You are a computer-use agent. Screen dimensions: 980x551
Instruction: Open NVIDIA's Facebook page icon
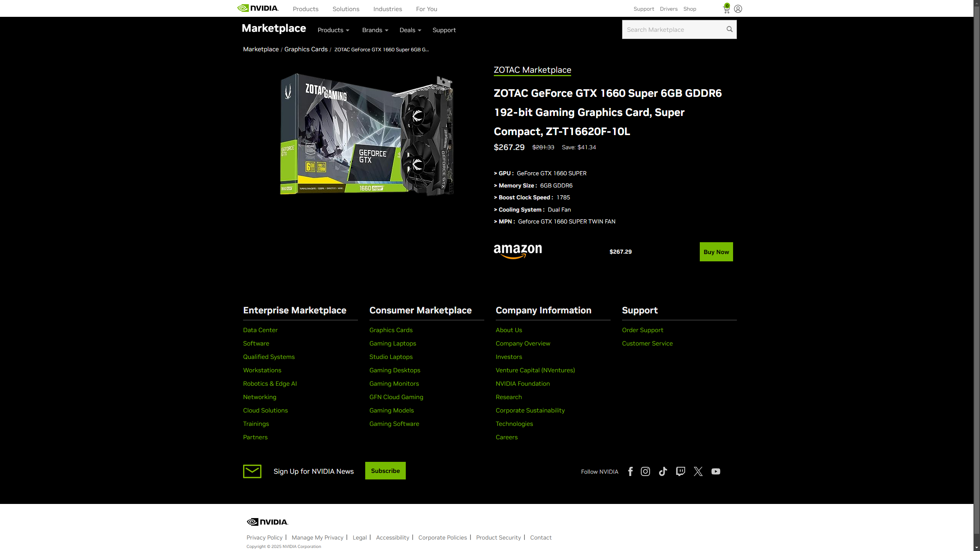(x=630, y=471)
